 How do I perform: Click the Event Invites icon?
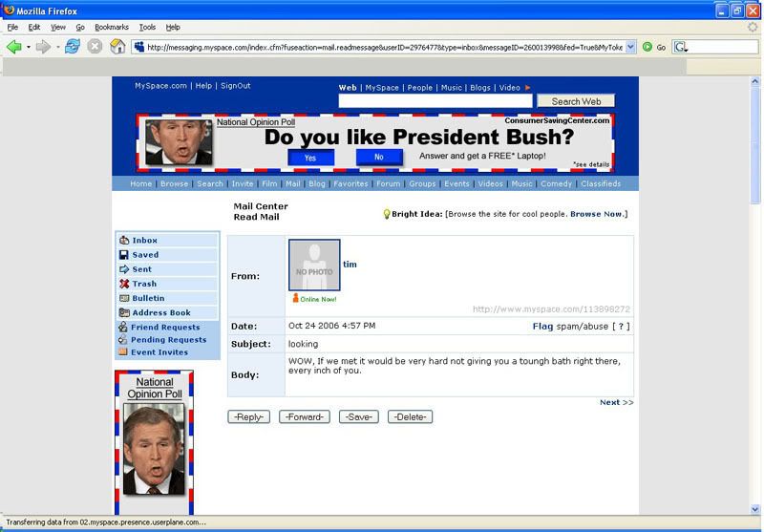[x=123, y=351]
